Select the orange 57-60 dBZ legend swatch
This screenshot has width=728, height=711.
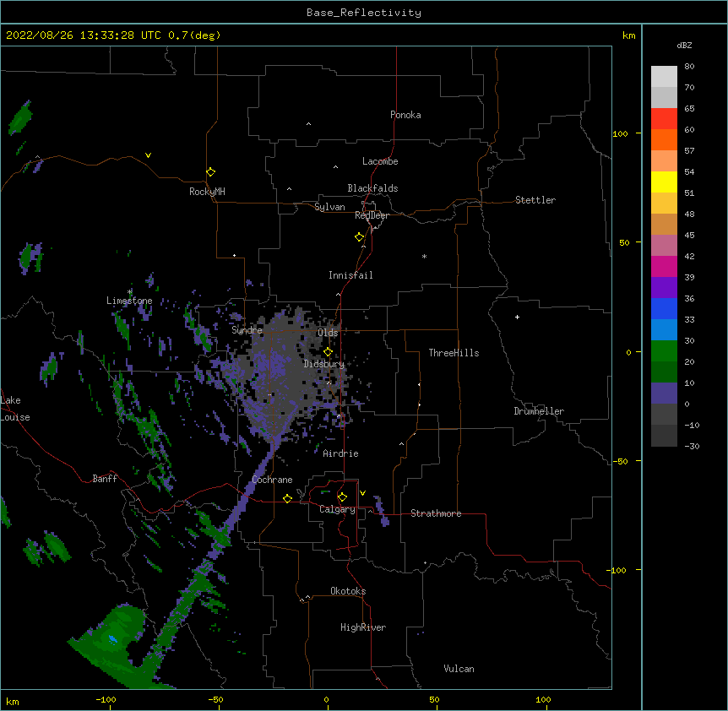[x=664, y=140]
